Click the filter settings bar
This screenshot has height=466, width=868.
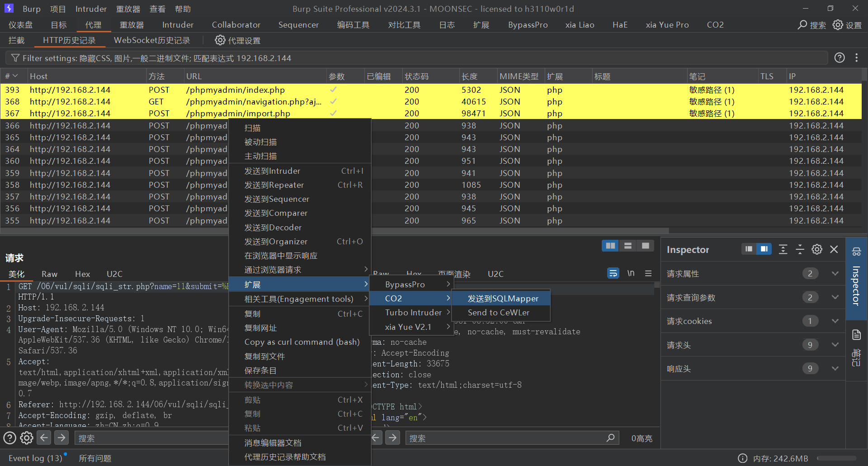(x=416, y=58)
